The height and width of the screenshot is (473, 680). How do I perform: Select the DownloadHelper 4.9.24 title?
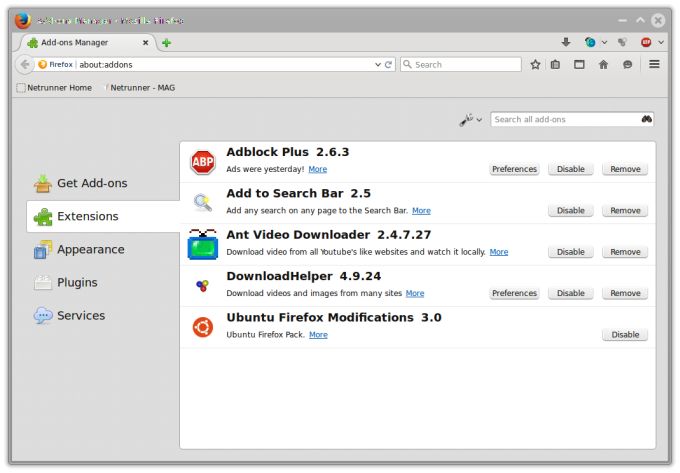[x=304, y=276]
